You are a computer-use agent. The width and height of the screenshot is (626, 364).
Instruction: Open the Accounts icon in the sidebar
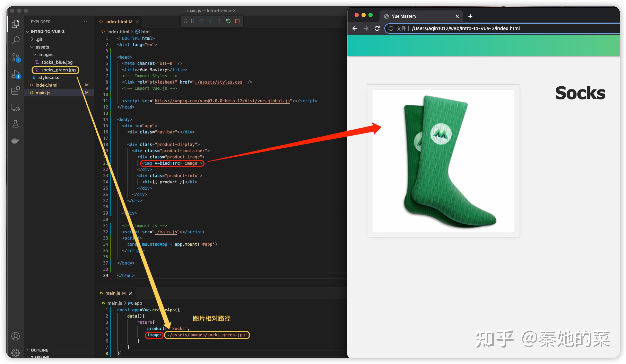click(x=16, y=336)
